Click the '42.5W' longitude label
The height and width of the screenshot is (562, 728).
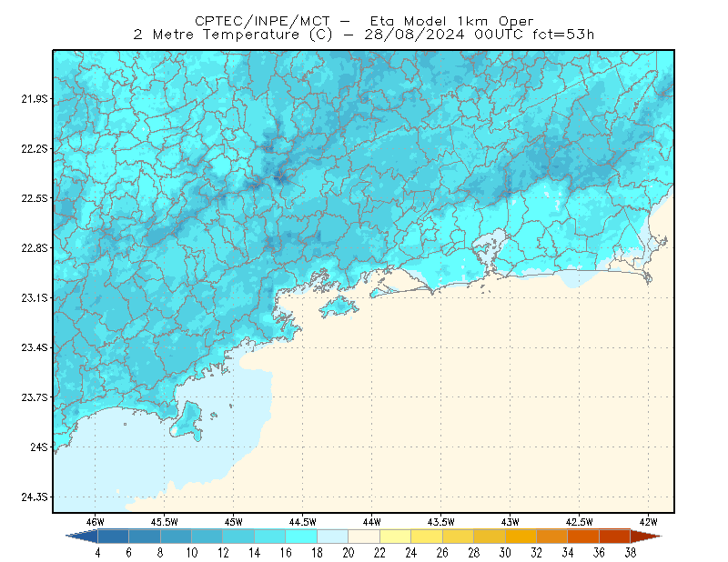(x=579, y=522)
